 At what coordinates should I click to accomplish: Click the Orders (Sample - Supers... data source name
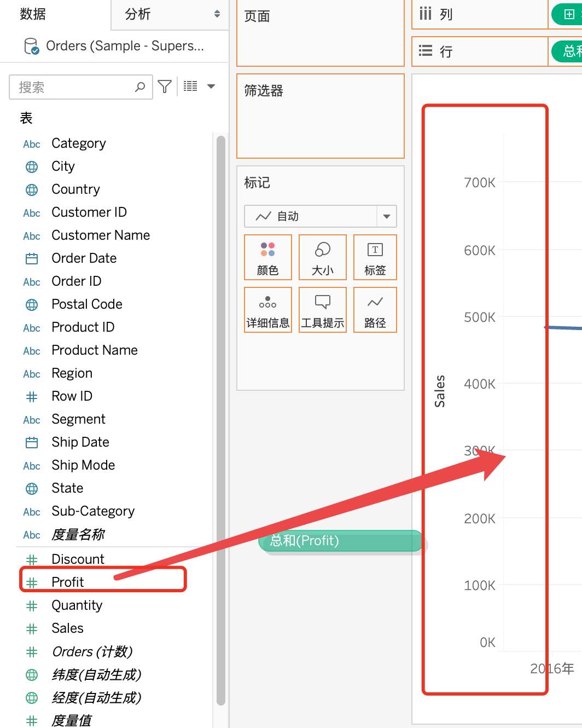point(125,46)
